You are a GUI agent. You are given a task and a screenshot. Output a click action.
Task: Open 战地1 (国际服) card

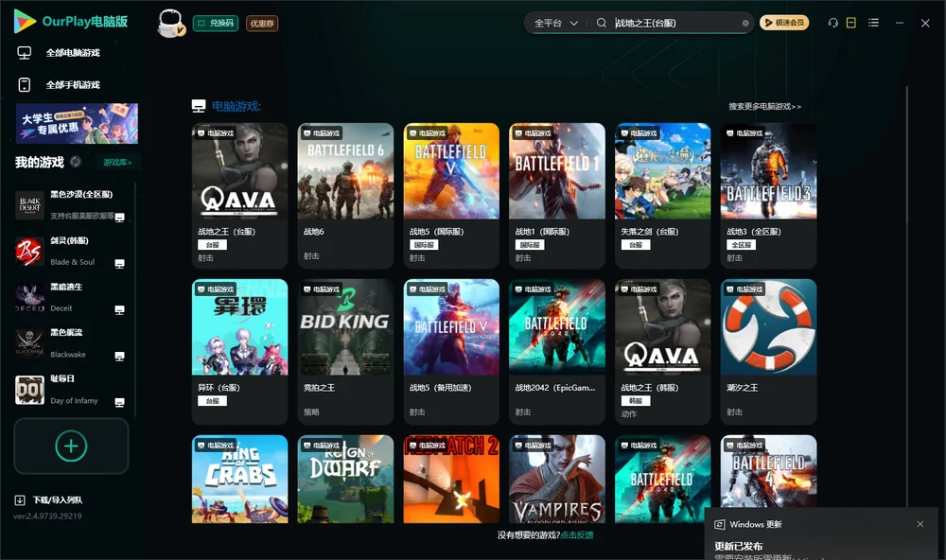coord(557,196)
